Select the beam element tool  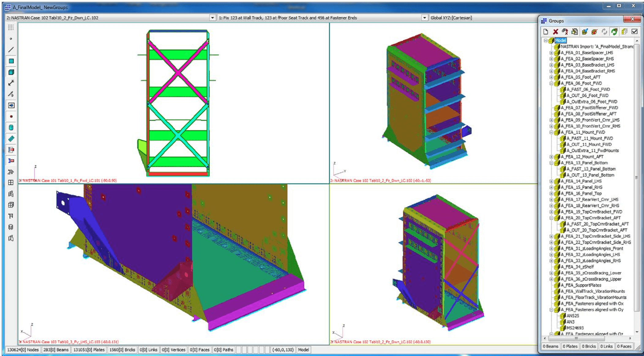[11, 49]
